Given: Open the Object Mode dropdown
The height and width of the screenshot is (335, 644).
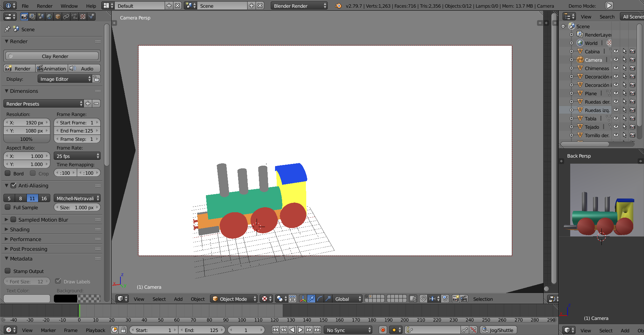Looking at the screenshot, I should [x=233, y=299].
